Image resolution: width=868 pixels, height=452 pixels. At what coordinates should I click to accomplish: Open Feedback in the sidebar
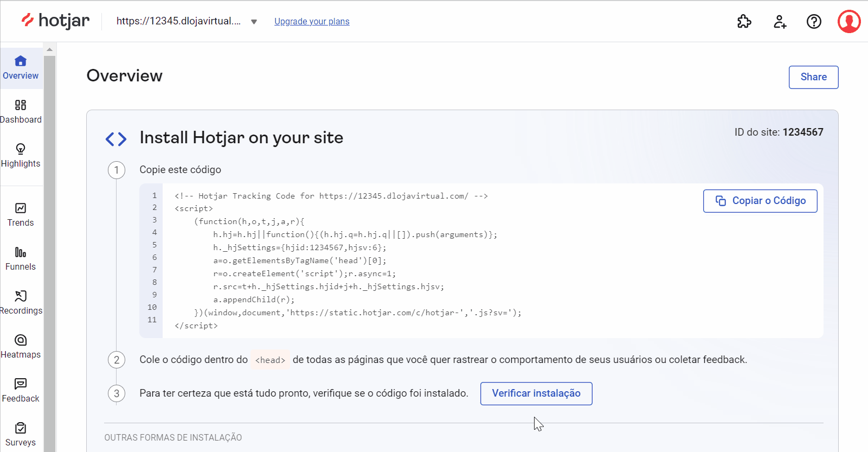[21, 391]
